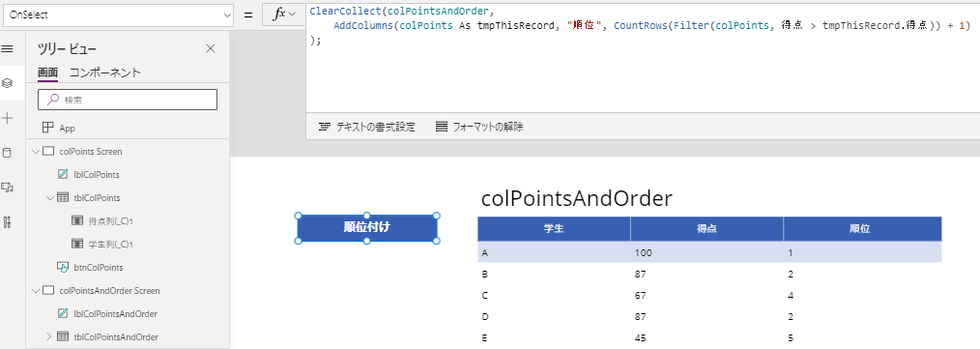Select table row for student B
980x349 pixels.
[x=709, y=274]
